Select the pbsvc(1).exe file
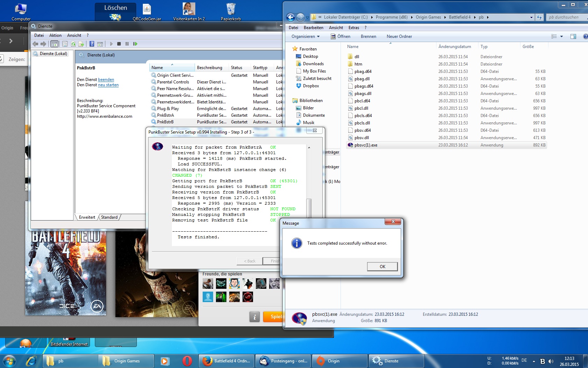Viewport: 588px width, 368px height. click(447, 145)
